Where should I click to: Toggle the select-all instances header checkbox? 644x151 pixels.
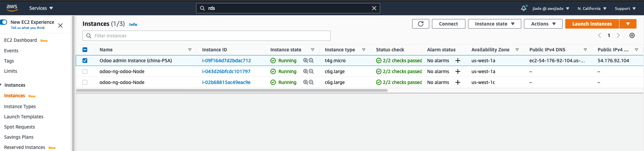[85, 50]
